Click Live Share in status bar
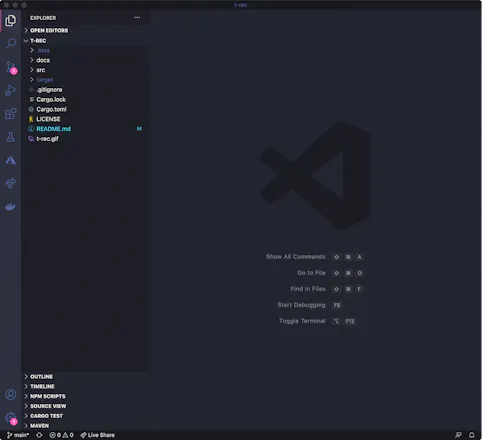This screenshot has height=440, width=486. coord(98,435)
